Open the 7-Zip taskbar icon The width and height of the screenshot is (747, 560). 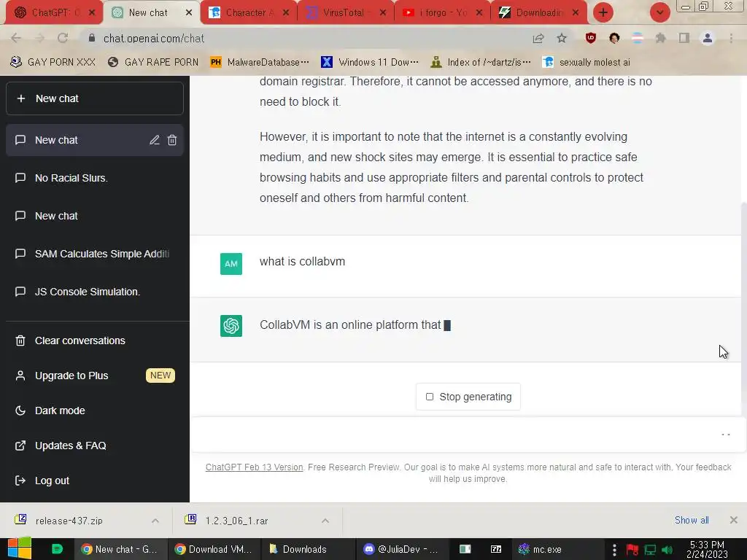pos(496,549)
